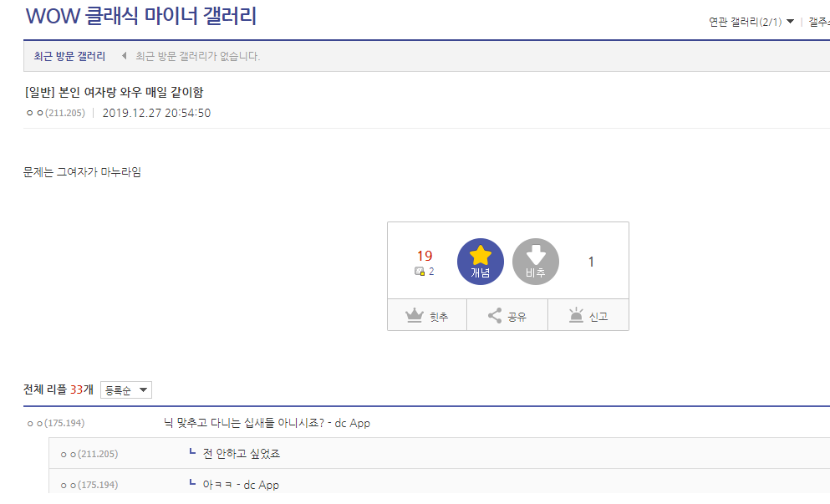
Task: Click the reply author ㅇㅇ(211.205) in comments
Action: [x=89, y=454]
